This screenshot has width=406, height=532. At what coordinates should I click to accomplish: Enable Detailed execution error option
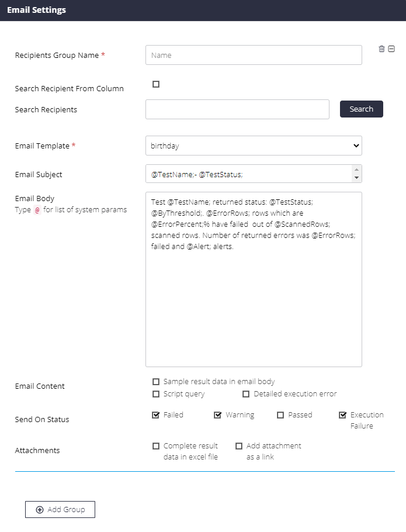tap(246, 394)
